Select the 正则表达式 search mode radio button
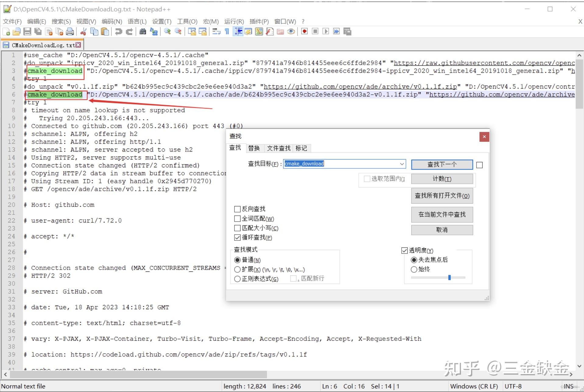This screenshot has width=584, height=392. click(x=237, y=279)
